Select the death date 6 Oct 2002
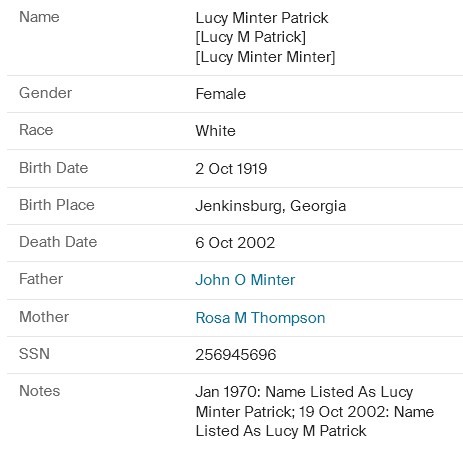Image resolution: width=463 pixels, height=454 pixels. click(235, 243)
